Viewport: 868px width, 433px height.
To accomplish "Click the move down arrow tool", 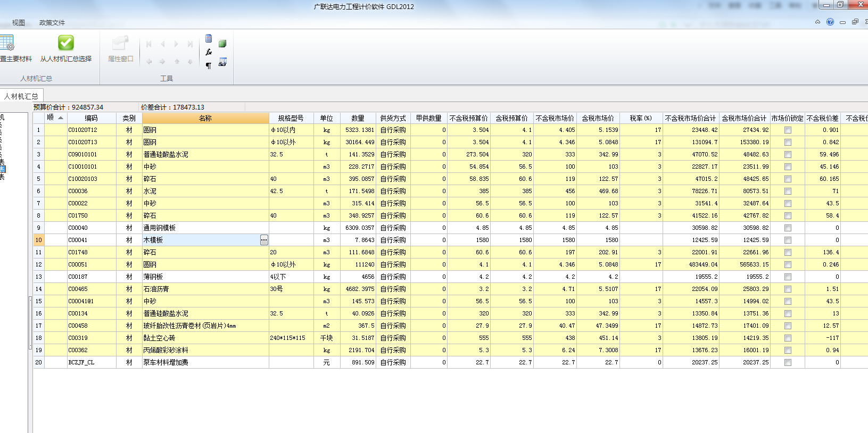I will (x=190, y=62).
